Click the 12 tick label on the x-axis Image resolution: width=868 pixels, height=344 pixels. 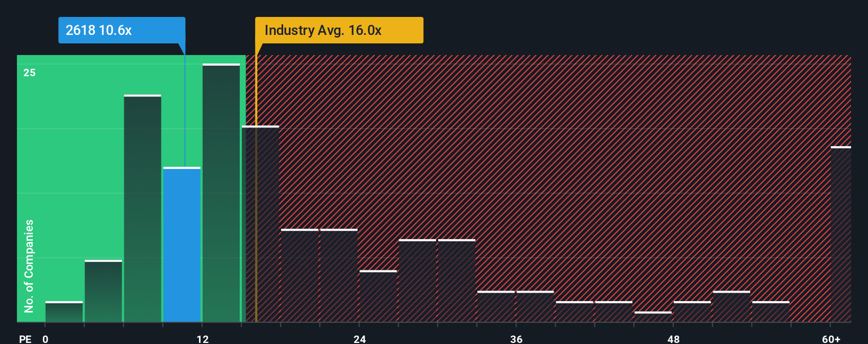(202, 339)
